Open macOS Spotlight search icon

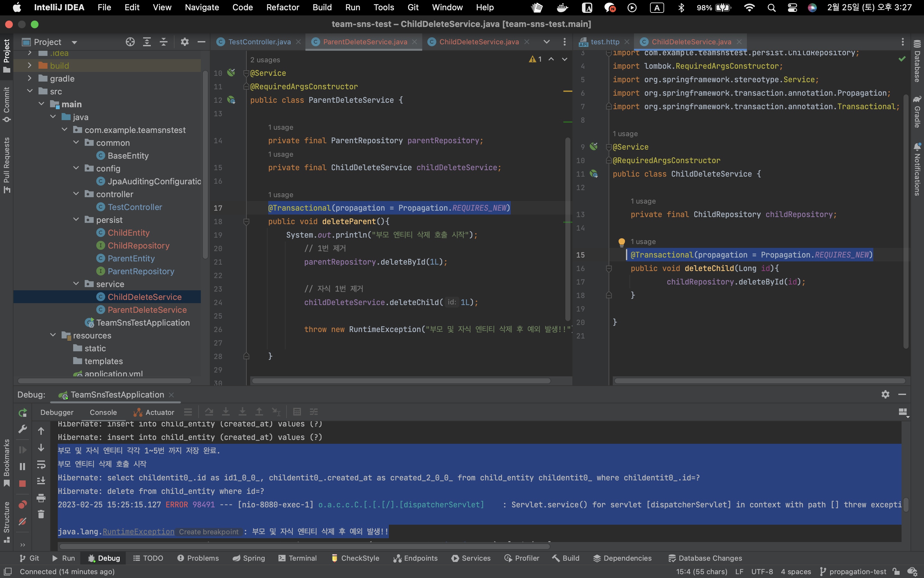click(771, 8)
